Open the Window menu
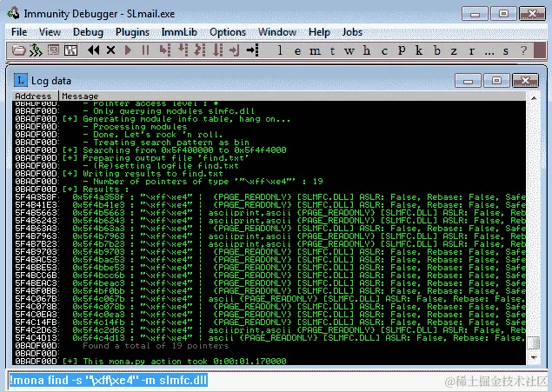The image size is (552, 392). click(277, 32)
